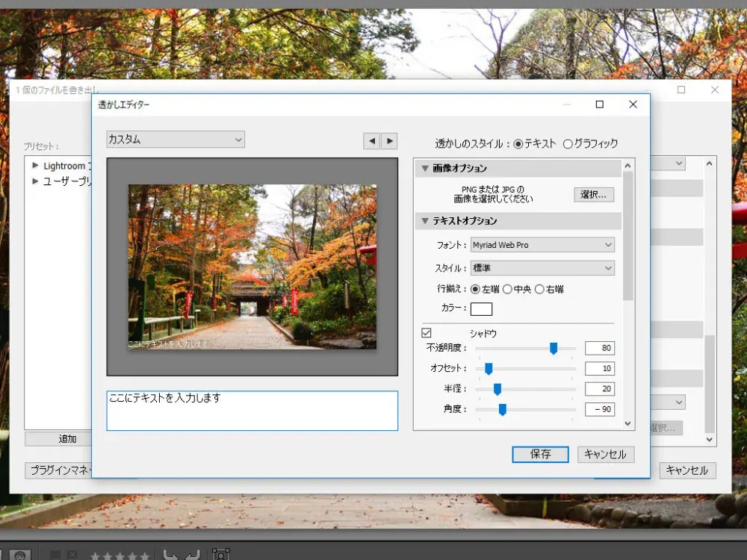The width and height of the screenshot is (747, 560).
Task: Collapse テキストオプション section
Action: [x=425, y=220]
